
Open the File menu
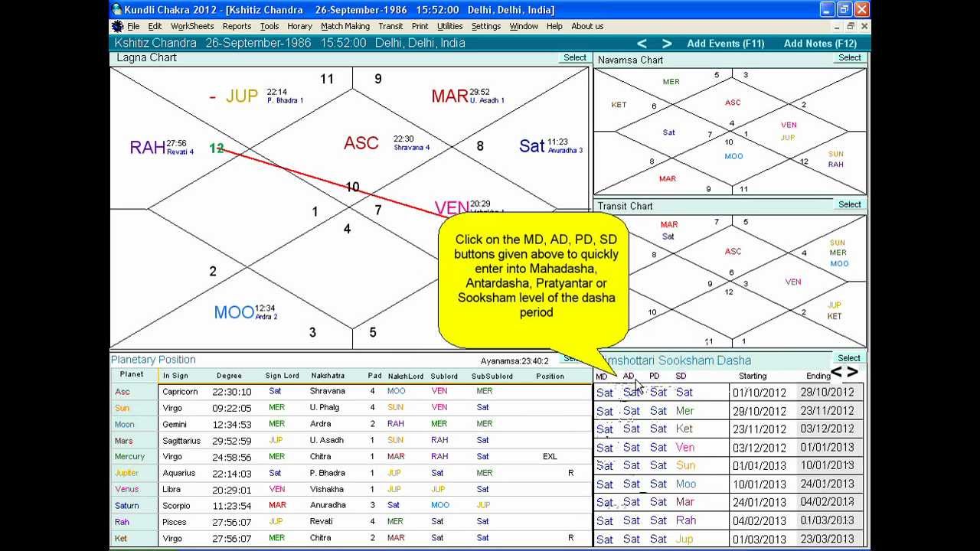pos(133,26)
